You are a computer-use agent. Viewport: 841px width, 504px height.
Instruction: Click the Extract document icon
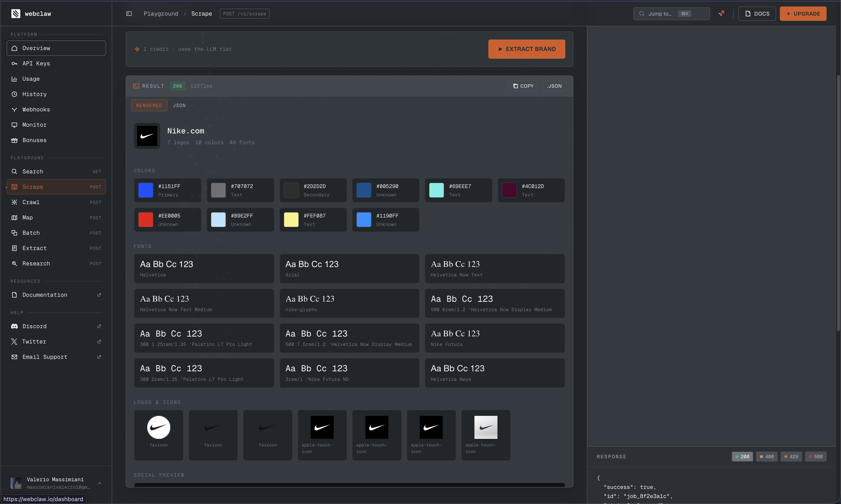14,248
